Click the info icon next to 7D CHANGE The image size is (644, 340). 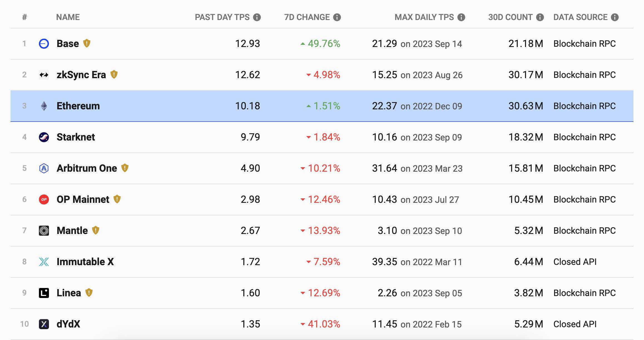click(337, 17)
